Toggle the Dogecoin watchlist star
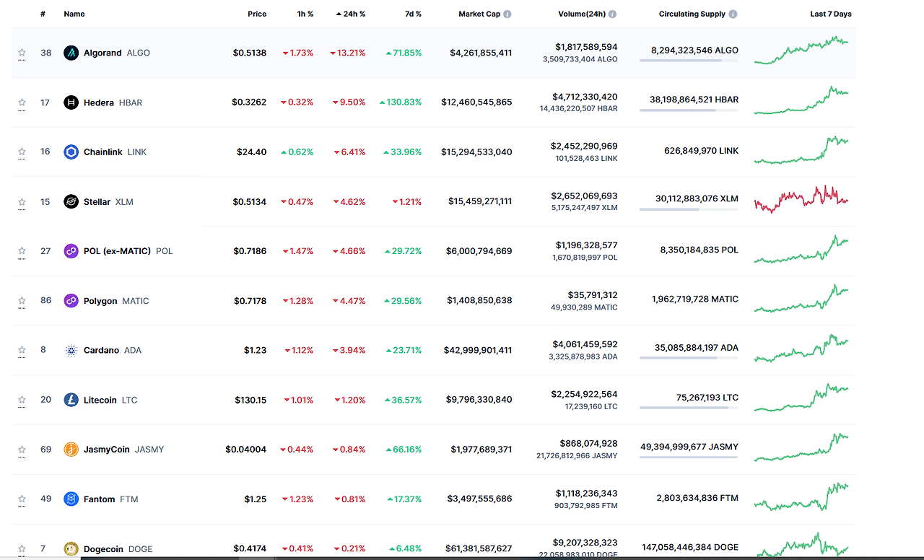 (22, 548)
